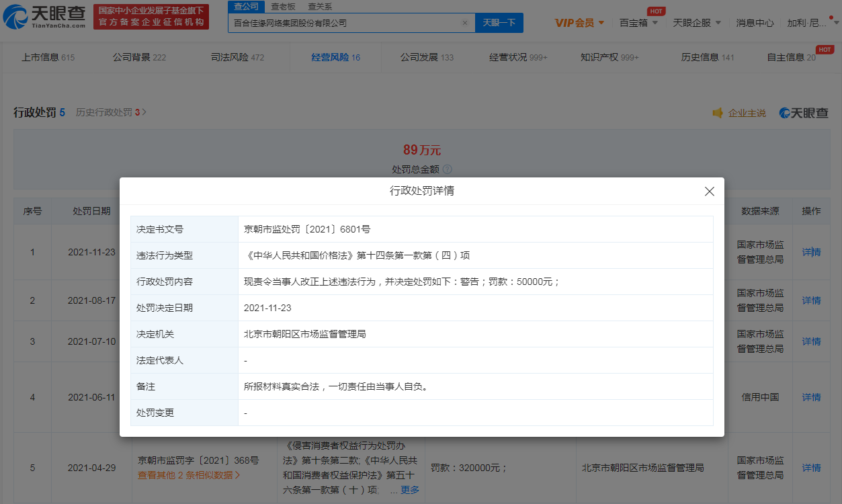Image resolution: width=842 pixels, height=504 pixels.
Task: Expand the 天眼企服 dropdown
Action: [697, 23]
